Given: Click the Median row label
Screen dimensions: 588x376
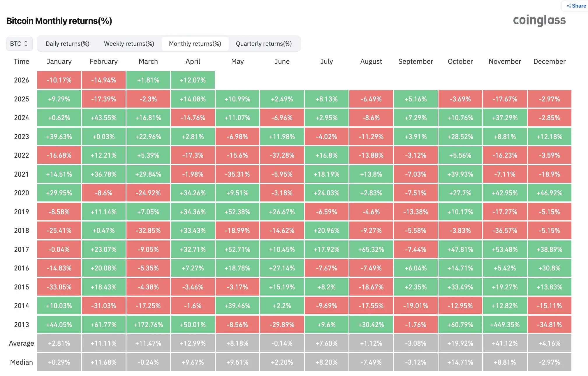Looking at the screenshot, I should pyautogui.click(x=22, y=362).
